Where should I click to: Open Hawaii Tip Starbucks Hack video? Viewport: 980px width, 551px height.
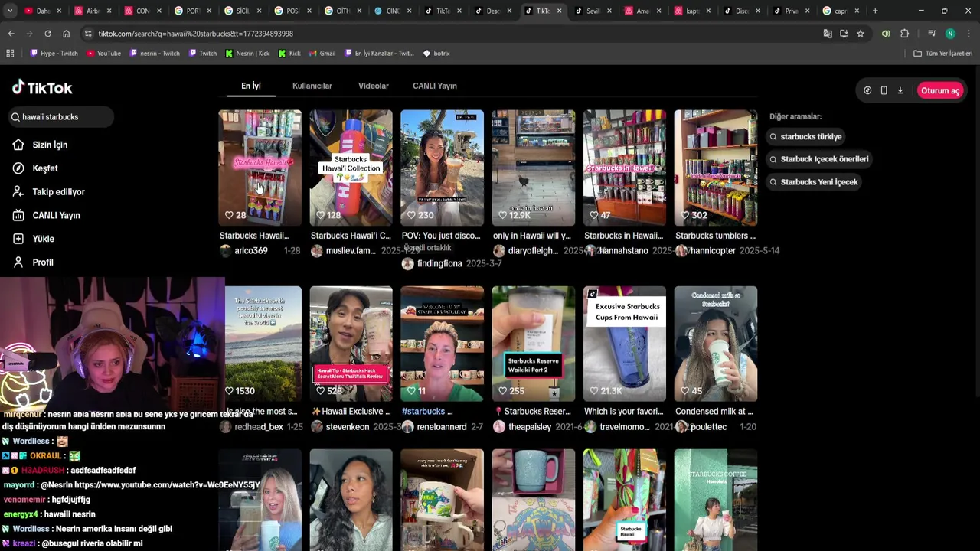351,344
